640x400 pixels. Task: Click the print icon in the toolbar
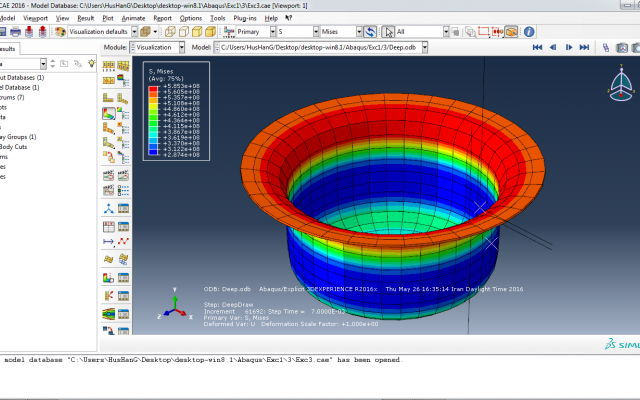point(16,31)
